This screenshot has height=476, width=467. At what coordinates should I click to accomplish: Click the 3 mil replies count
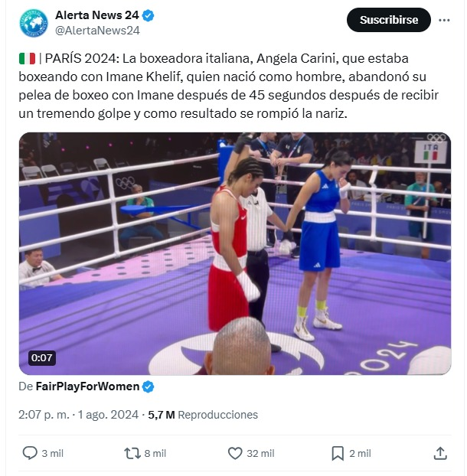(x=53, y=454)
